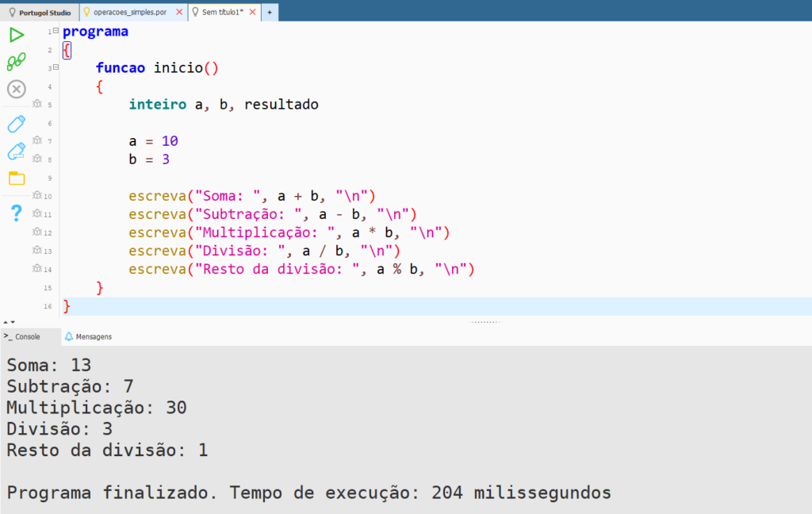812x514 pixels.
Task: Toggle breakpoint on line 14
Action: (x=36, y=269)
